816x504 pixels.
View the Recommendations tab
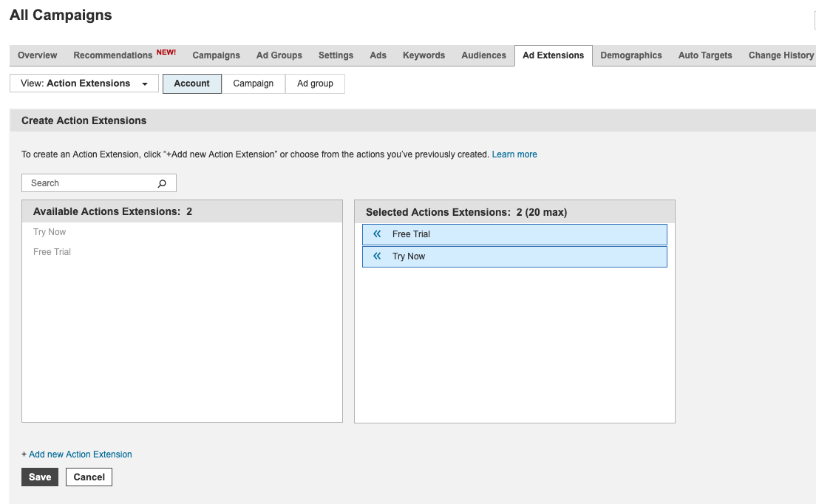pos(112,55)
